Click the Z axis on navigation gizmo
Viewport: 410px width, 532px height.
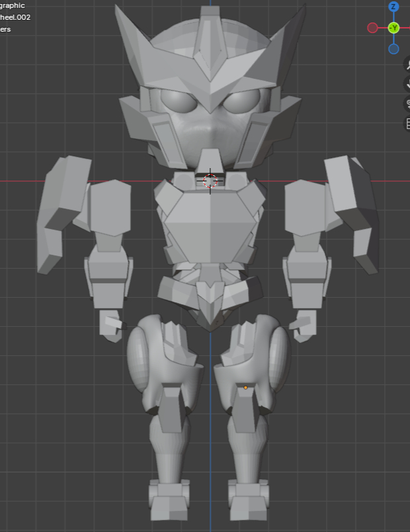pos(393,7)
